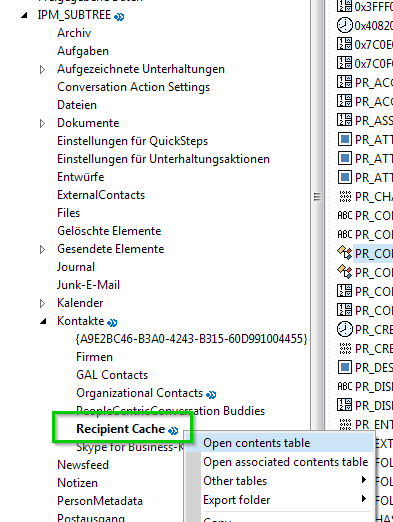This screenshot has height=522, width=393.
Task: Expand the Kalender folder
Action: coord(42,303)
